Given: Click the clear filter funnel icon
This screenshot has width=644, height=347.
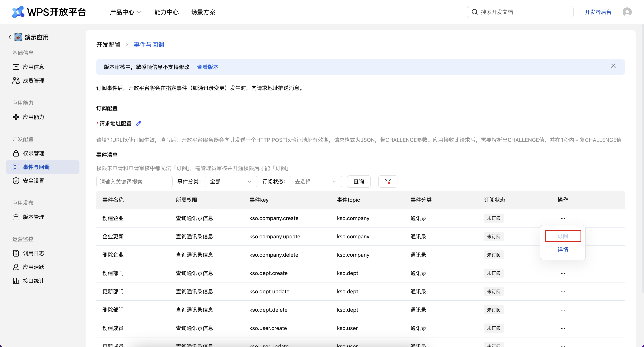Looking at the screenshot, I should [x=388, y=182].
